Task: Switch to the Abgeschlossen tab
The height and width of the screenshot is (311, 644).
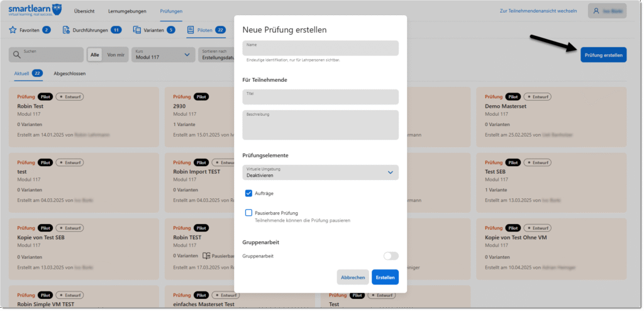Action: click(x=69, y=74)
